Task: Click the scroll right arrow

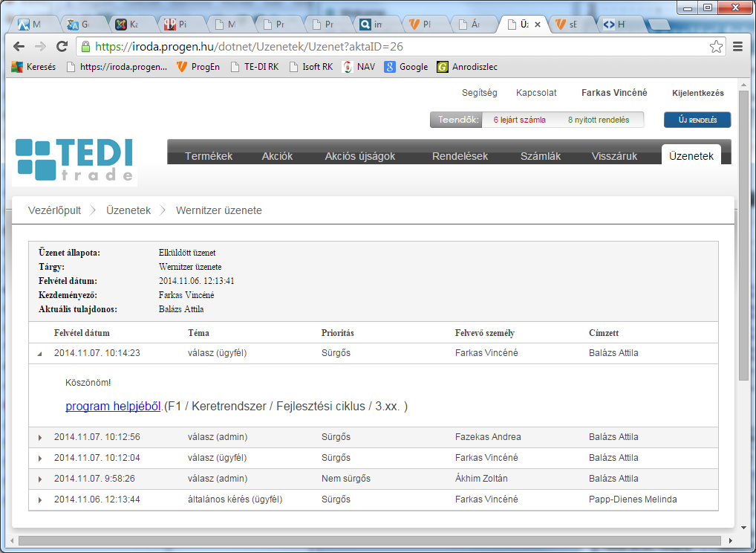Action: point(731,541)
